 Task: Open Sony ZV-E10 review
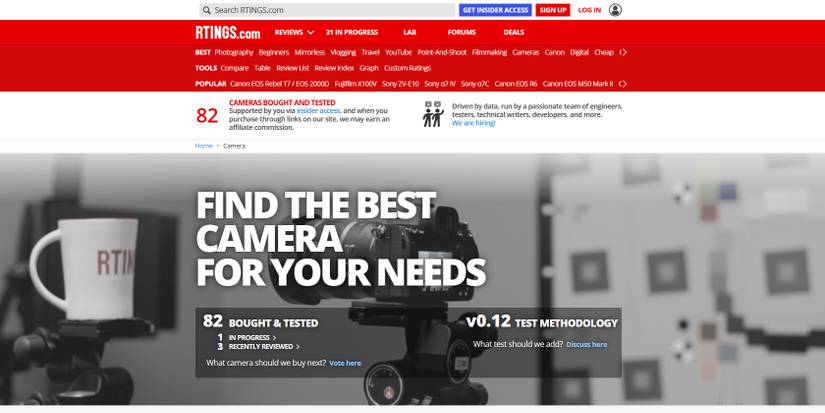(x=400, y=84)
